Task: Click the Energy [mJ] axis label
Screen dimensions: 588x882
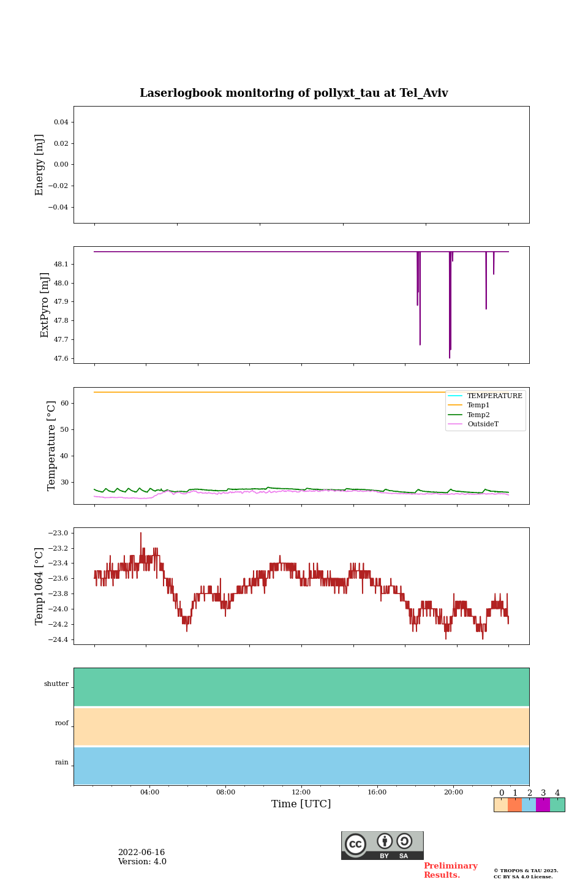Action: 39,165
